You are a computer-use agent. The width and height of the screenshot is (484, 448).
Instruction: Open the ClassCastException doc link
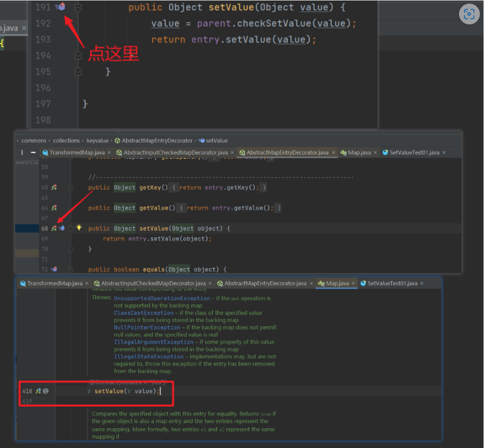[x=143, y=313]
